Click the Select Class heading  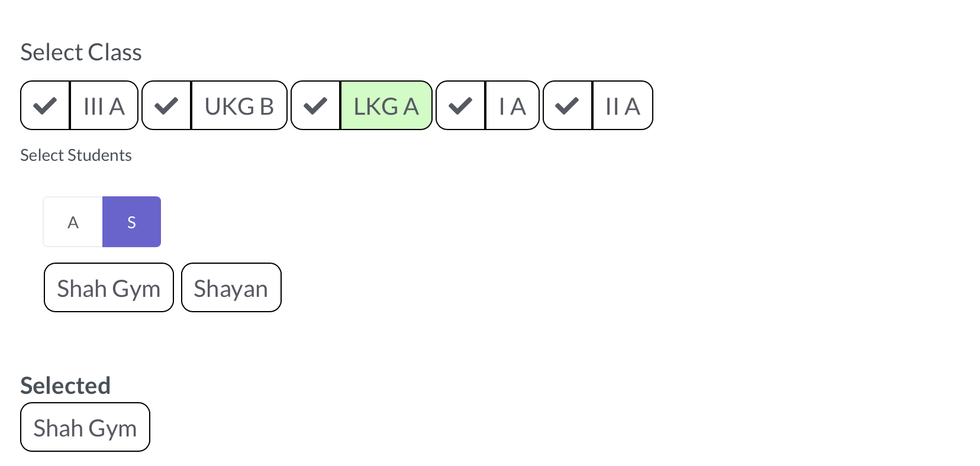(x=81, y=53)
